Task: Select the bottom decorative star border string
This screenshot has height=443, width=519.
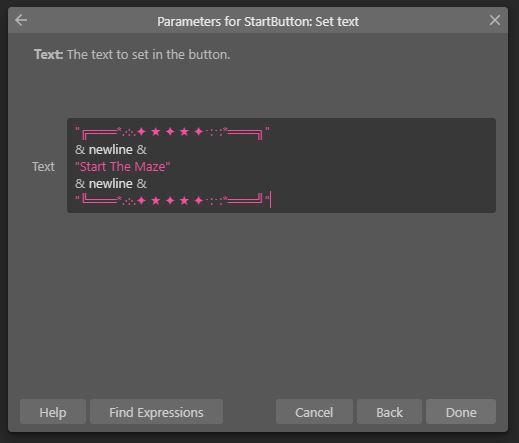Action: (172, 200)
